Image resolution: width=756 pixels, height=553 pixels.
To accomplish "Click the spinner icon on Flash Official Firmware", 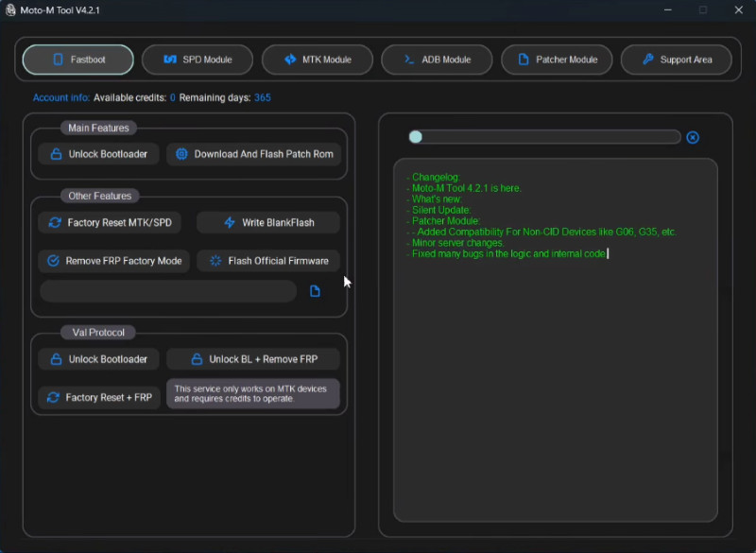I will point(215,261).
